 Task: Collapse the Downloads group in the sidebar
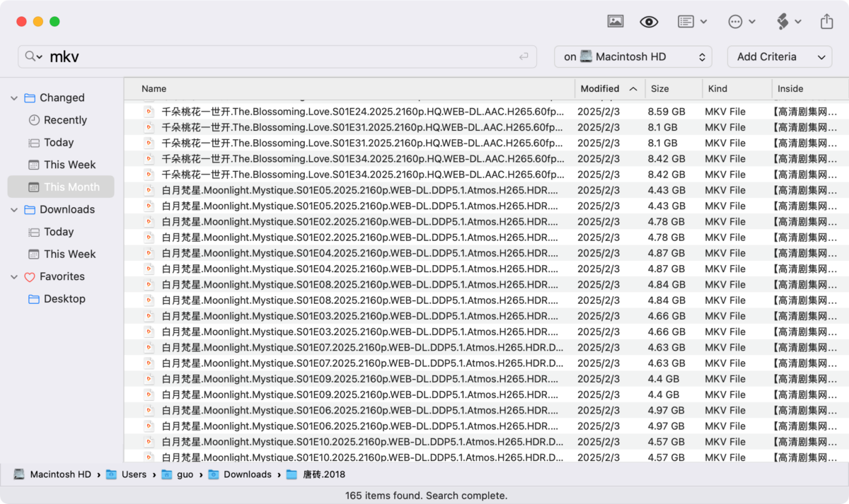pos(14,210)
